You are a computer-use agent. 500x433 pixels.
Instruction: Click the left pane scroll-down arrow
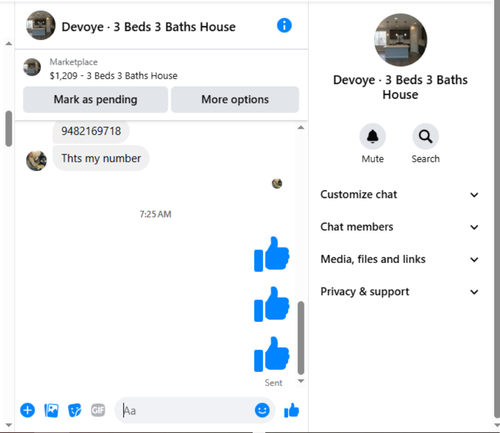point(9,425)
